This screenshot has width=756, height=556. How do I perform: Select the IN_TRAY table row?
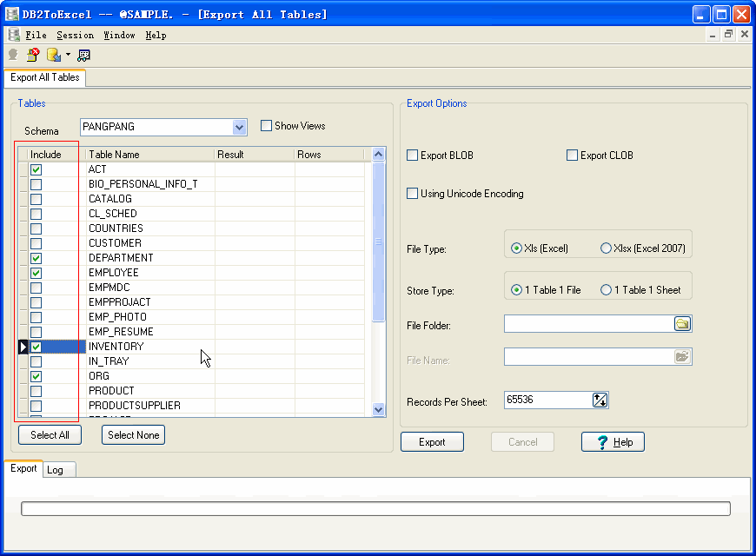pos(191,361)
